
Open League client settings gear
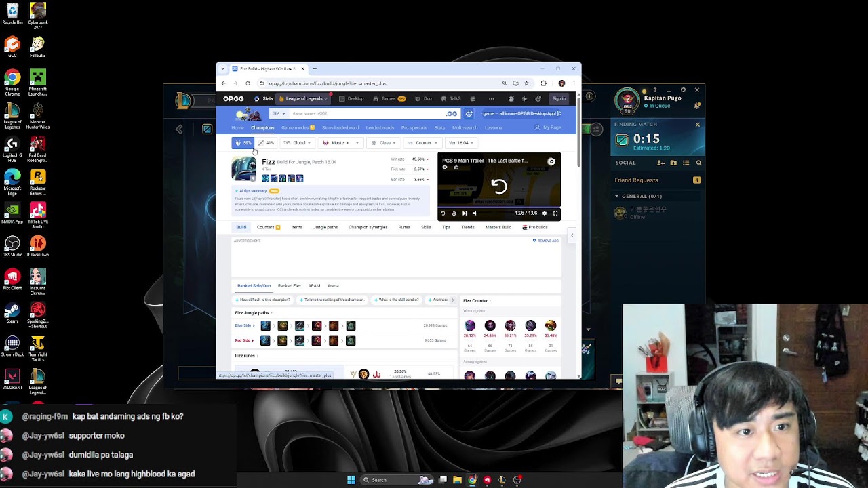click(683, 89)
